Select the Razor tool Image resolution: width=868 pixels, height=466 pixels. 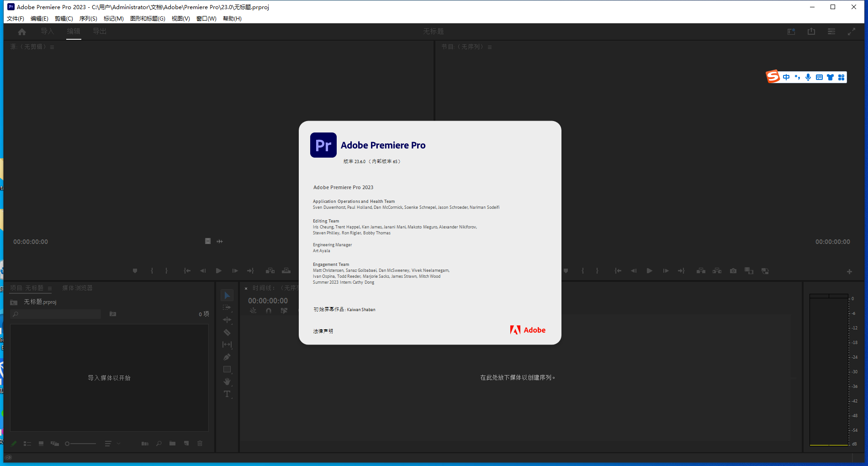(x=227, y=332)
